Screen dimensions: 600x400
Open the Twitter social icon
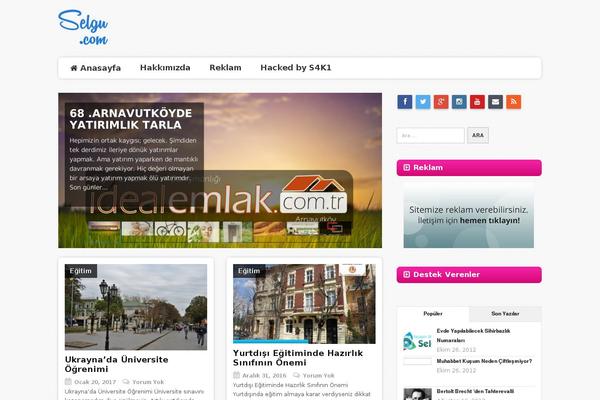pyautogui.click(x=423, y=102)
